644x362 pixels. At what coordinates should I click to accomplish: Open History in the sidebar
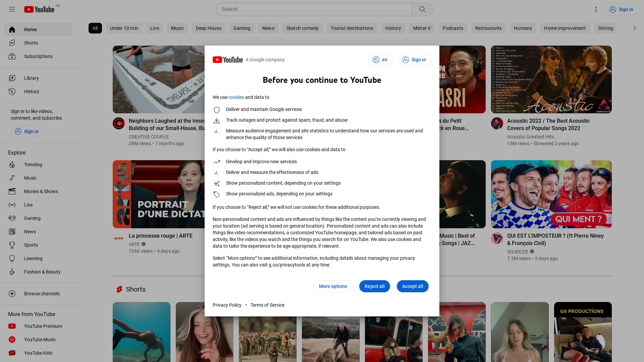tap(38, 92)
